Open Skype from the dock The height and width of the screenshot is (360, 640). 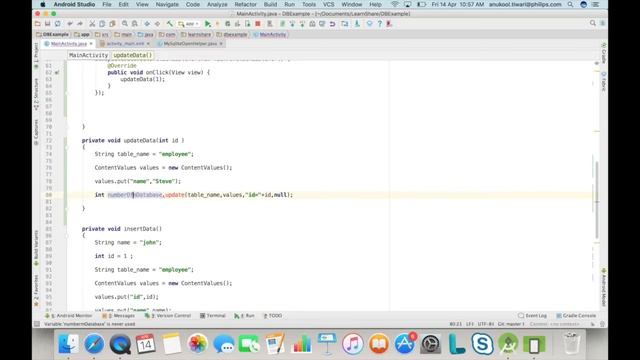482,344
